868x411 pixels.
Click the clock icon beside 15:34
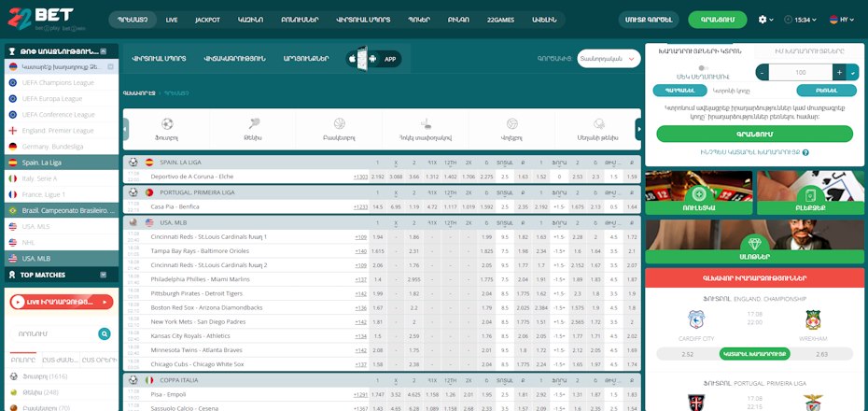click(789, 20)
